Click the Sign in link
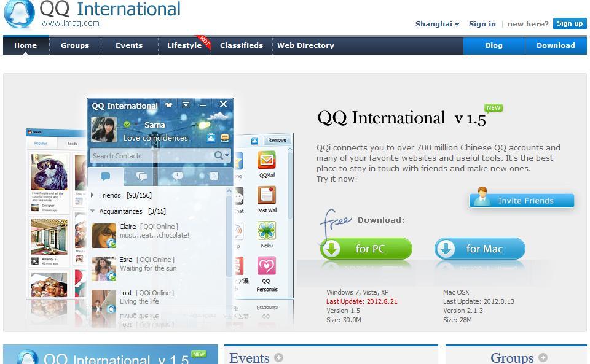Image resolution: width=590 pixels, height=364 pixels. 482,24
